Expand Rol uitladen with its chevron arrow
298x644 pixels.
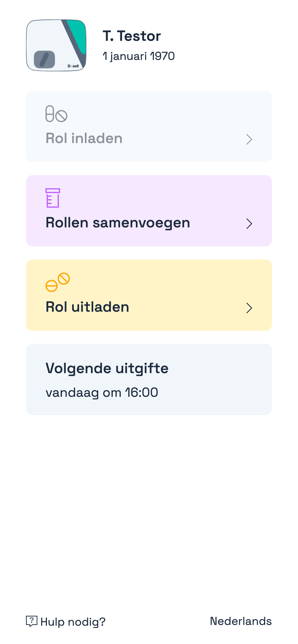tap(249, 308)
